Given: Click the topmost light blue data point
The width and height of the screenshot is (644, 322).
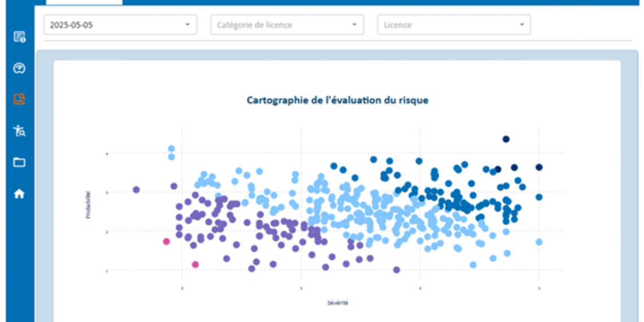Looking at the screenshot, I should pos(171,149).
